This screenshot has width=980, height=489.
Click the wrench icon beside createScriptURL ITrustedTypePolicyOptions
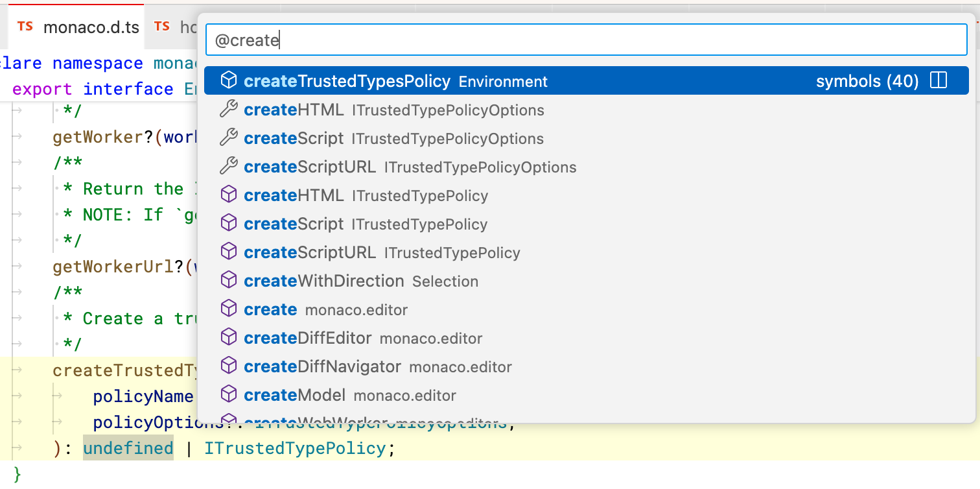point(229,166)
